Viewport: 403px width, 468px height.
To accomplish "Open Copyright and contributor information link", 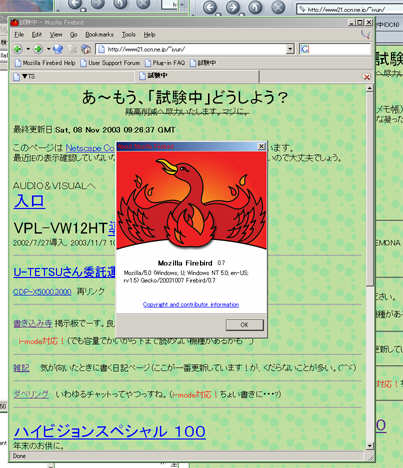I will click(191, 304).
